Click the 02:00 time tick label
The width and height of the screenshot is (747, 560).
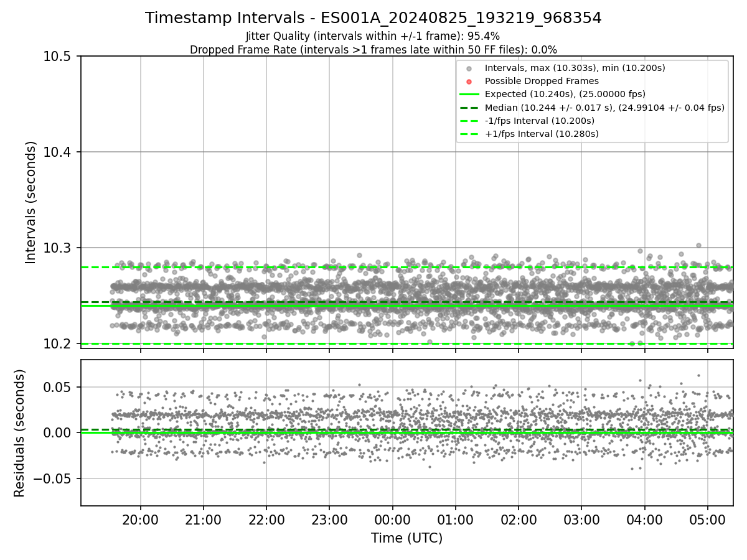(519, 519)
